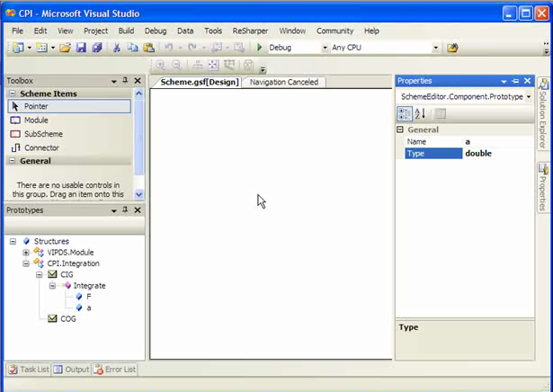553x392 pixels.
Task: Click the Open File folder icon
Action: click(x=66, y=48)
